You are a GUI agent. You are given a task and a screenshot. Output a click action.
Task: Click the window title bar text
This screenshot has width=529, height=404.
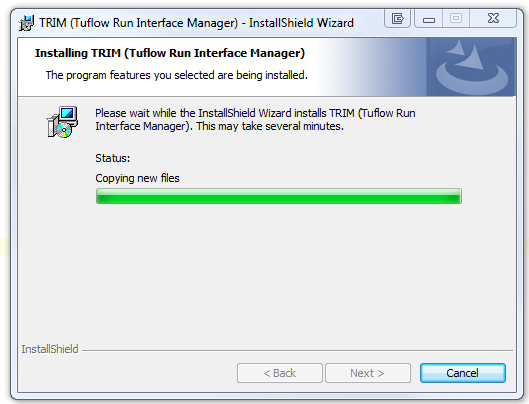[x=196, y=23]
